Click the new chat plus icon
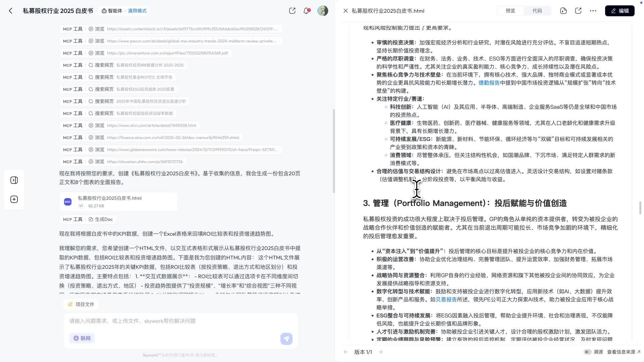Screen dimensions: 644x362 tap(14, 199)
